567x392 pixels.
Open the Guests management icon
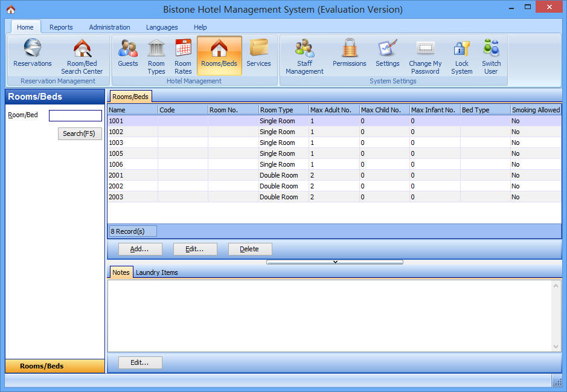128,53
